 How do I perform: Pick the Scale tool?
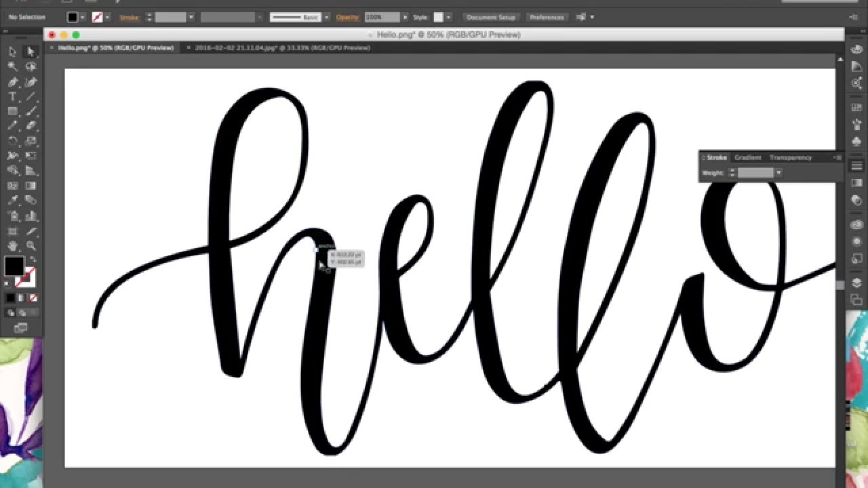coord(31,141)
